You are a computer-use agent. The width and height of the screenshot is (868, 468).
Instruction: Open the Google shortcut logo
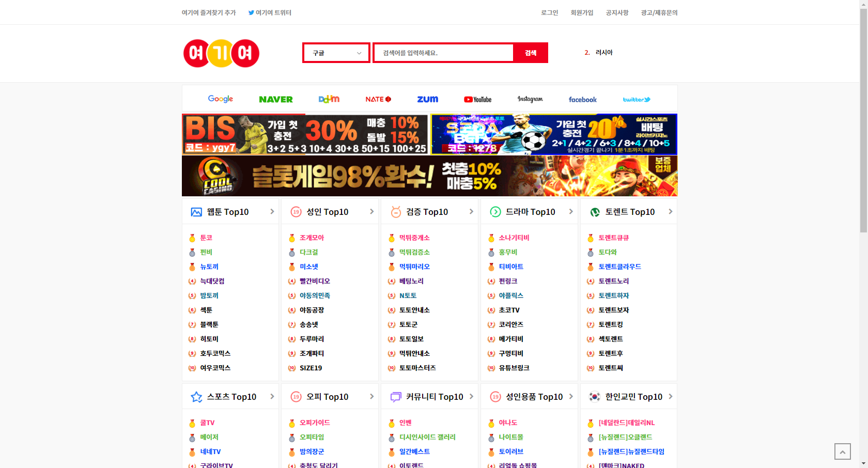221,99
